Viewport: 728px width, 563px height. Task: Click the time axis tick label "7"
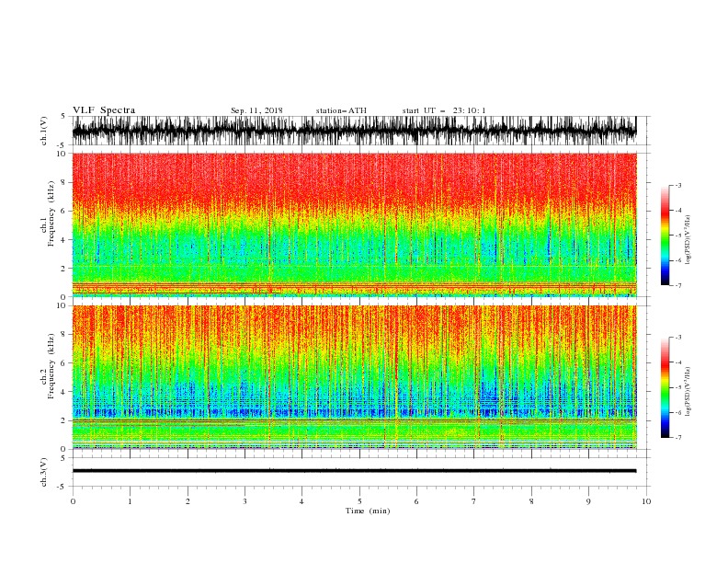pos(474,501)
